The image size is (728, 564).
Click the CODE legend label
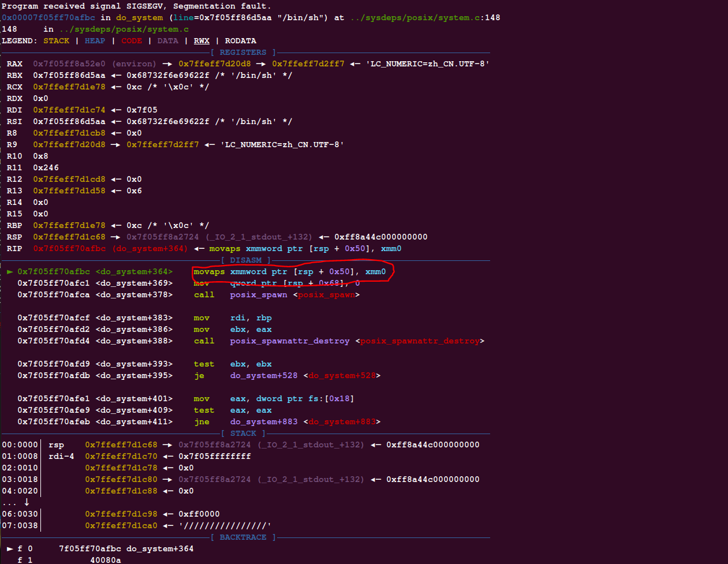coord(132,41)
